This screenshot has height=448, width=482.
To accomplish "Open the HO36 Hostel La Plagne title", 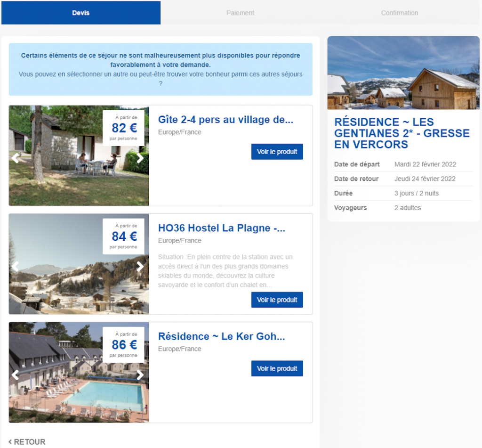I will [x=222, y=228].
